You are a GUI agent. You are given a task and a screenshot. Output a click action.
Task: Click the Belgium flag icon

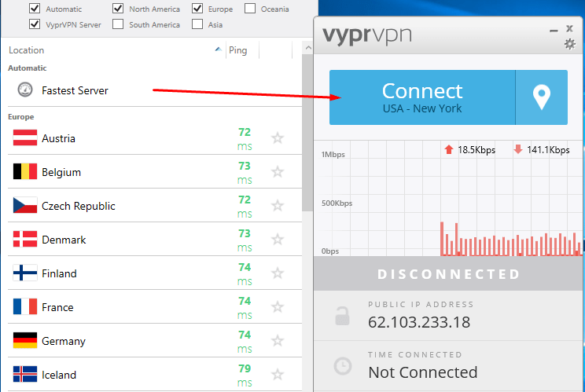click(25, 171)
